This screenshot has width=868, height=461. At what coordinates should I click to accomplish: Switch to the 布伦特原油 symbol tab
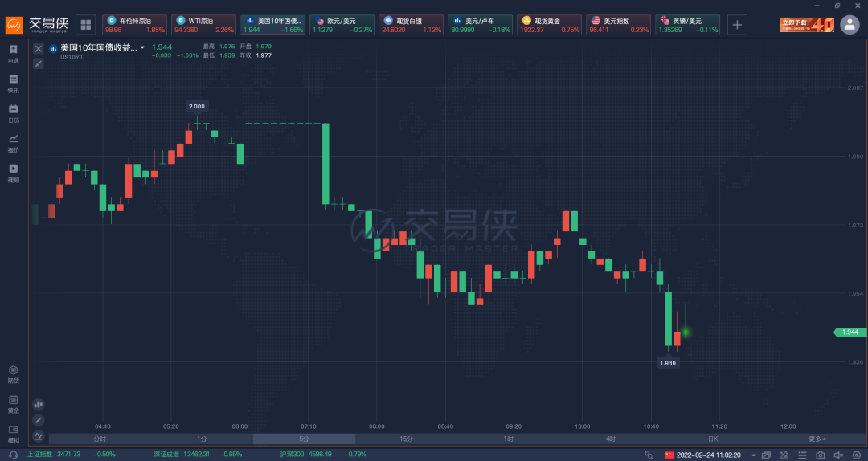pos(134,25)
